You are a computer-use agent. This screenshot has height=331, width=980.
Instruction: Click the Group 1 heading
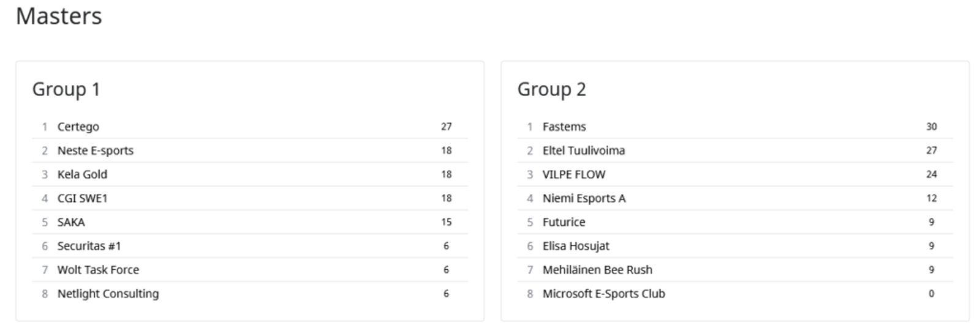pos(66,89)
